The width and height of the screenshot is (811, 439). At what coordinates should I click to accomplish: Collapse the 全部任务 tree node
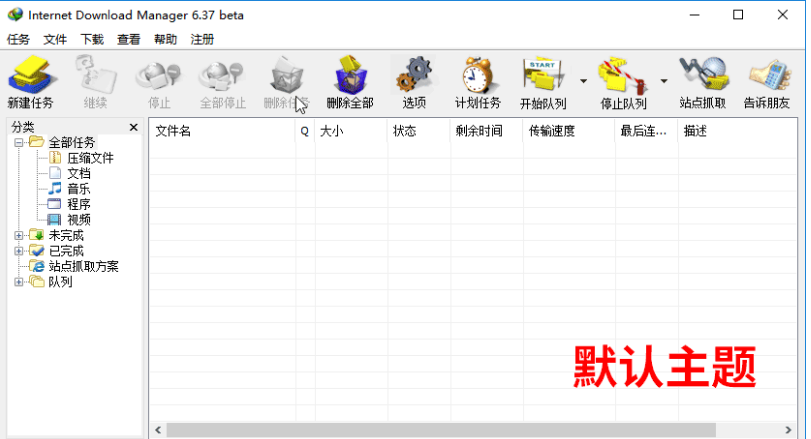pos(19,143)
